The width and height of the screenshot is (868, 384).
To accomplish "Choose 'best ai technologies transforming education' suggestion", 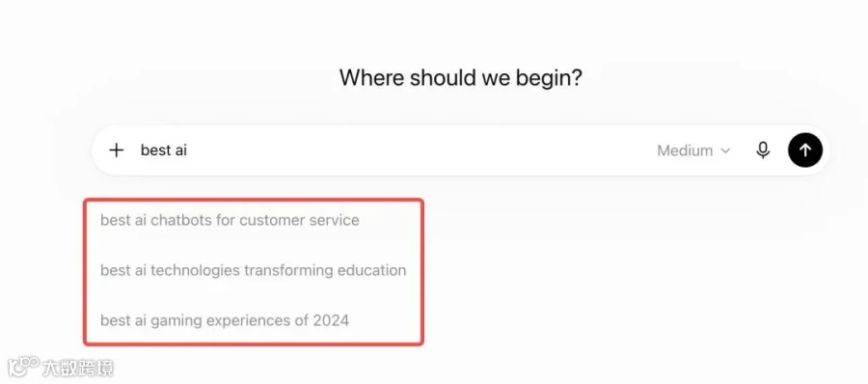I will pyautogui.click(x=253, y=270).
